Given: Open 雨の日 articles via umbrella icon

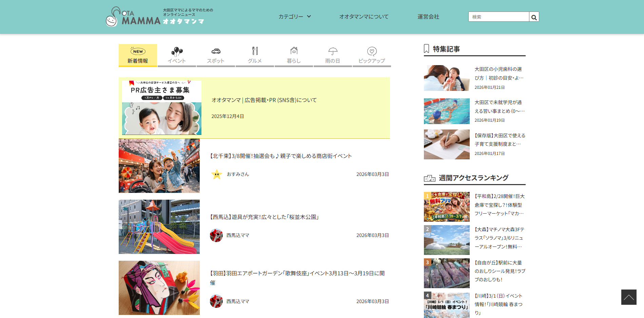Looking at the screenshot, I should tap(333, 52).
